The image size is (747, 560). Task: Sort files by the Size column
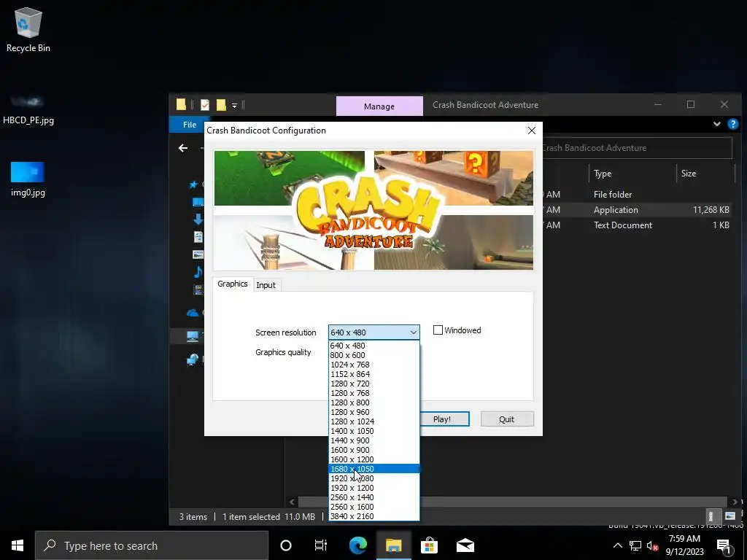[x=705, y=174]
